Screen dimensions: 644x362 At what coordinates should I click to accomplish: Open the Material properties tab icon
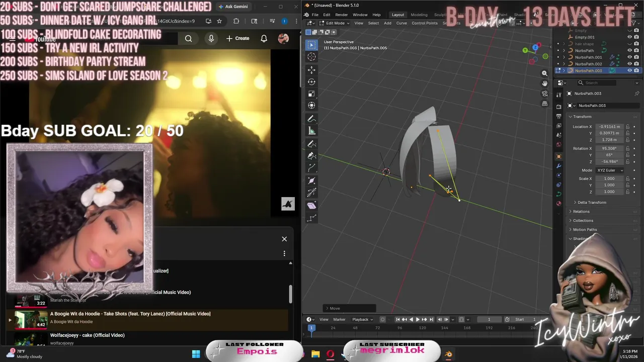coord(558,204)
